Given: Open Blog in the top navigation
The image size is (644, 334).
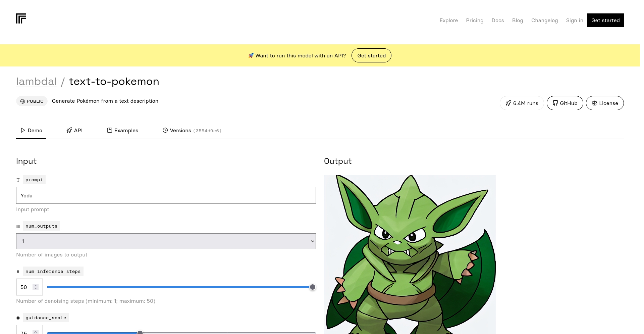Looking at the screenshot, I should tap(518, 20).
